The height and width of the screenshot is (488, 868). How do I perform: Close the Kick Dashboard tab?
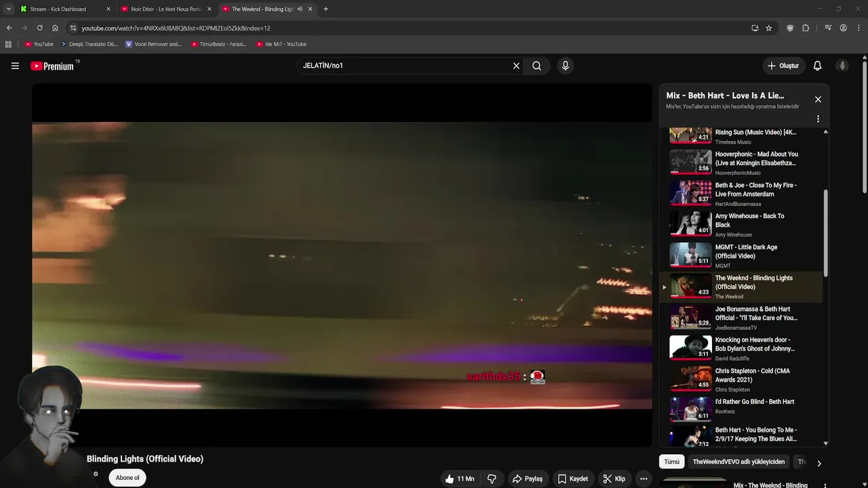click(108, 9)
